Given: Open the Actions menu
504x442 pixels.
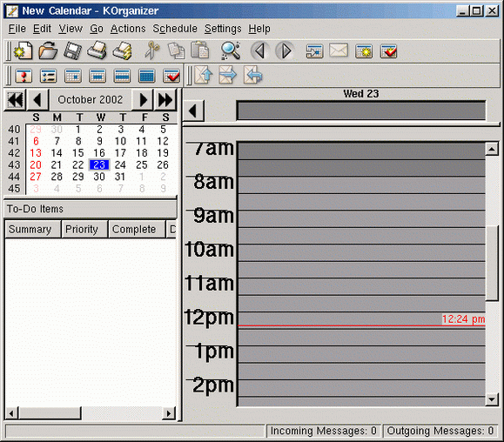Looking at the screenshot, I should (128, 29).
